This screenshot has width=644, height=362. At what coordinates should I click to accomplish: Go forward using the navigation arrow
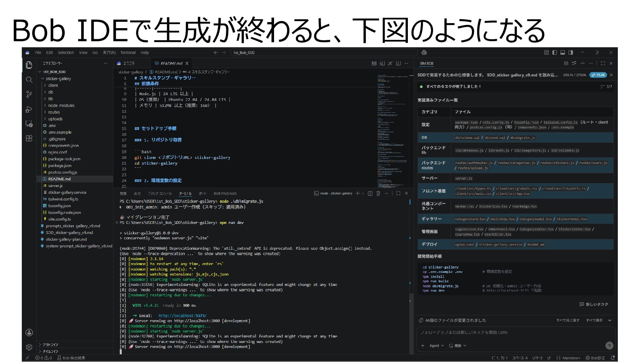tap(224, 53)
